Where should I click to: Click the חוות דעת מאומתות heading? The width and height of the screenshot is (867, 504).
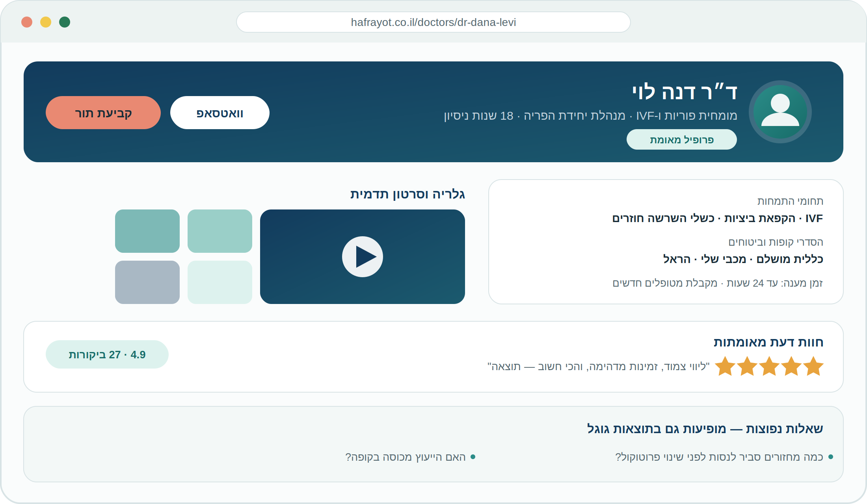coord(768,342)
